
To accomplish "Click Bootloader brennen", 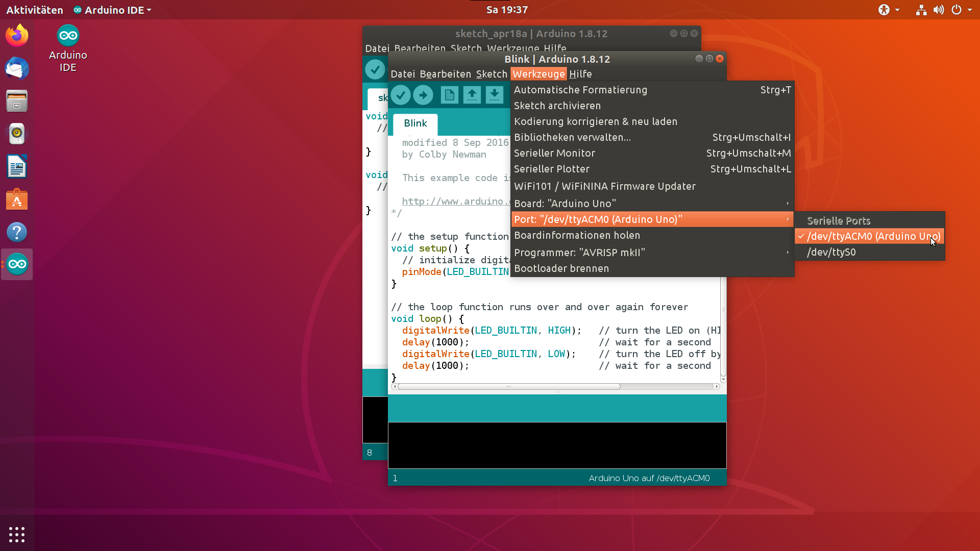I will tap(652, 268).
